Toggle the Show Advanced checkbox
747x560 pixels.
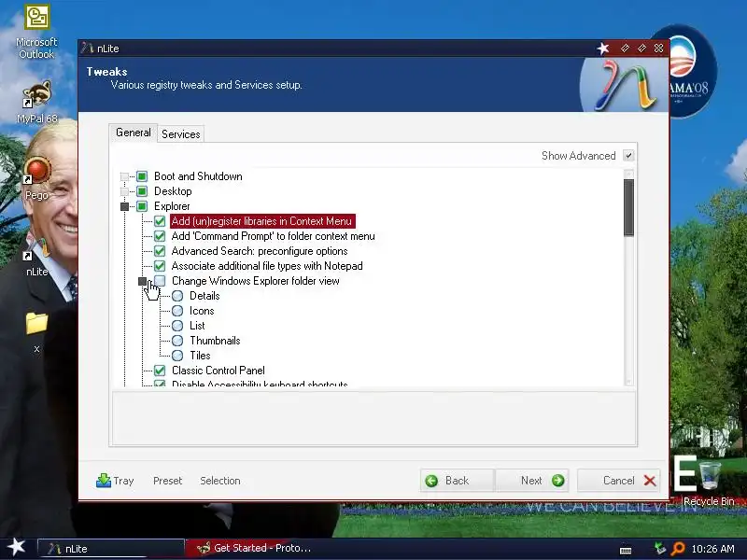click(x=628, y=156)
